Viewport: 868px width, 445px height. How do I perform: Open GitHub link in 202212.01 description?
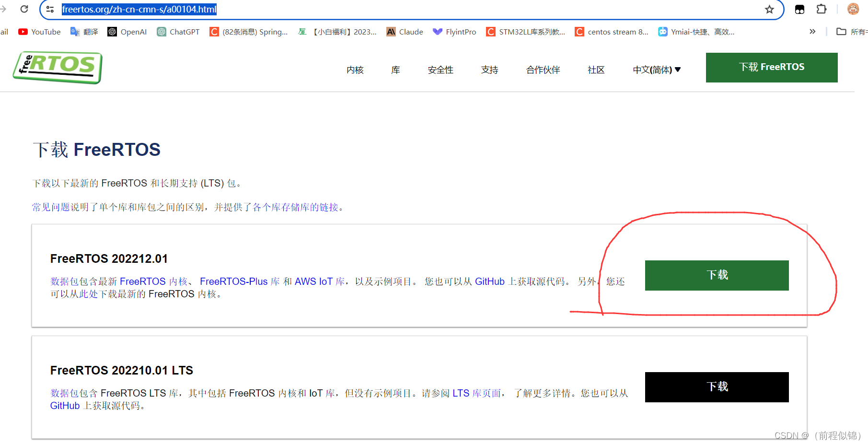[490, 281]
